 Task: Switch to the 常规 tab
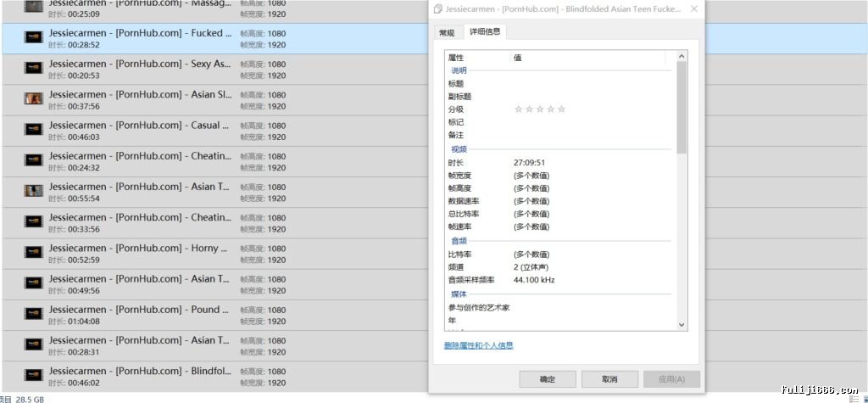[x=447, y=33]
